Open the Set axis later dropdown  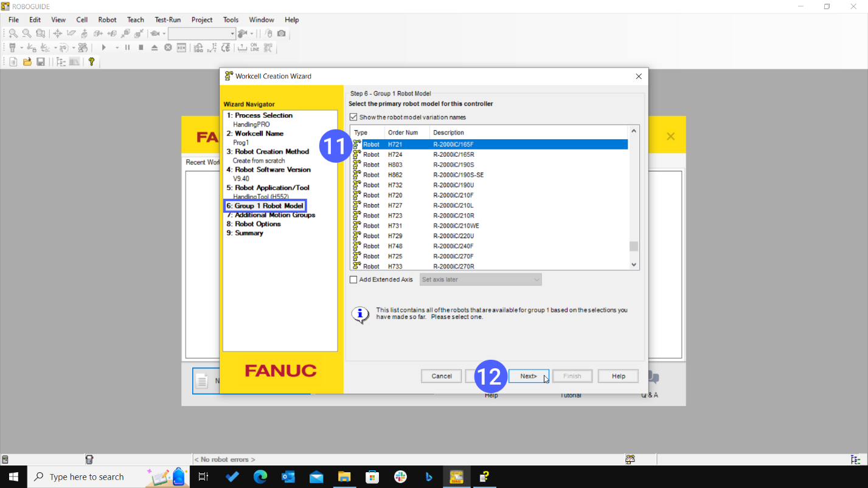pos(536,279)
